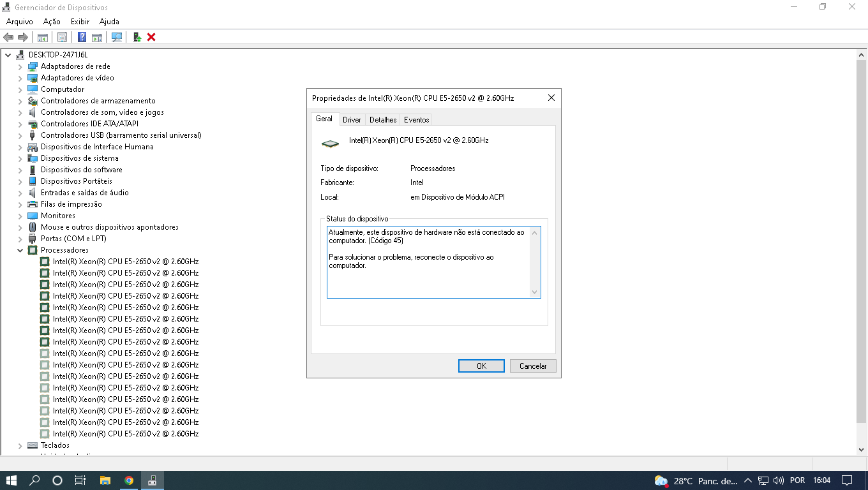Expand Controladores de som, vídeo e jogos

click(x=20, y=112)
